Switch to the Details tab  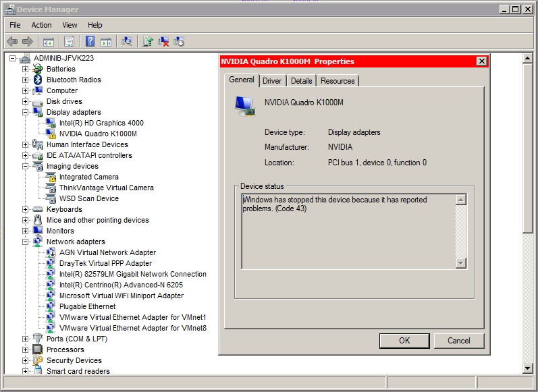coord(302,81)
